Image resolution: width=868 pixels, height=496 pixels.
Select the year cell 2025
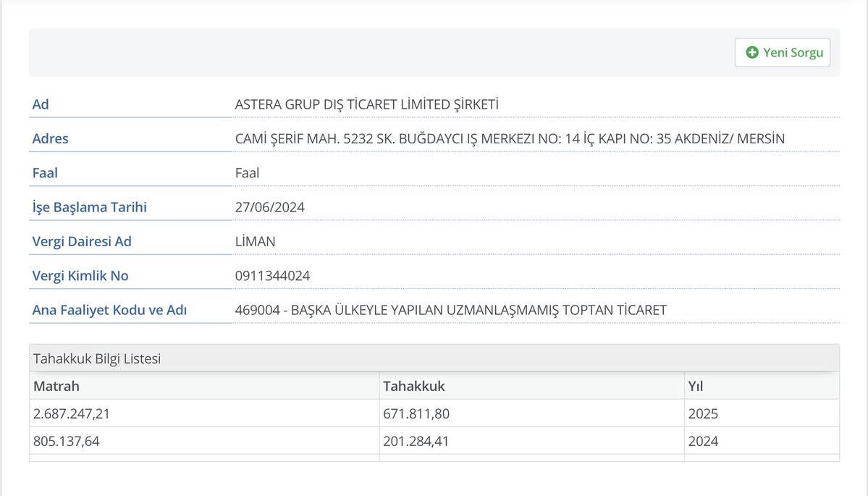coord(703,414)
